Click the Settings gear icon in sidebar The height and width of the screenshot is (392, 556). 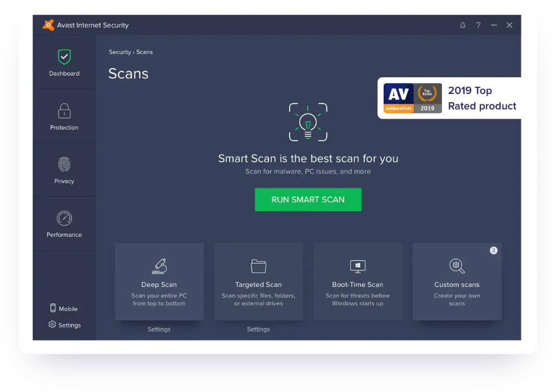pyautogui.click(x=52, y=324)
